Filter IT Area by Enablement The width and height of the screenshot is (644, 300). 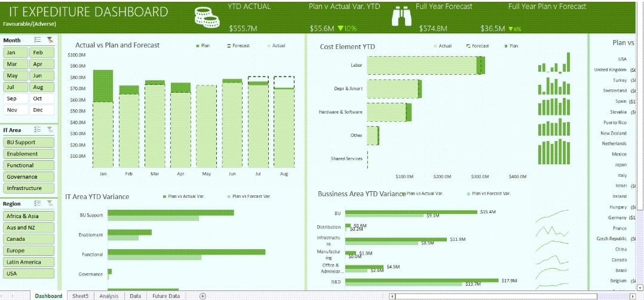(x=29, y=154)
